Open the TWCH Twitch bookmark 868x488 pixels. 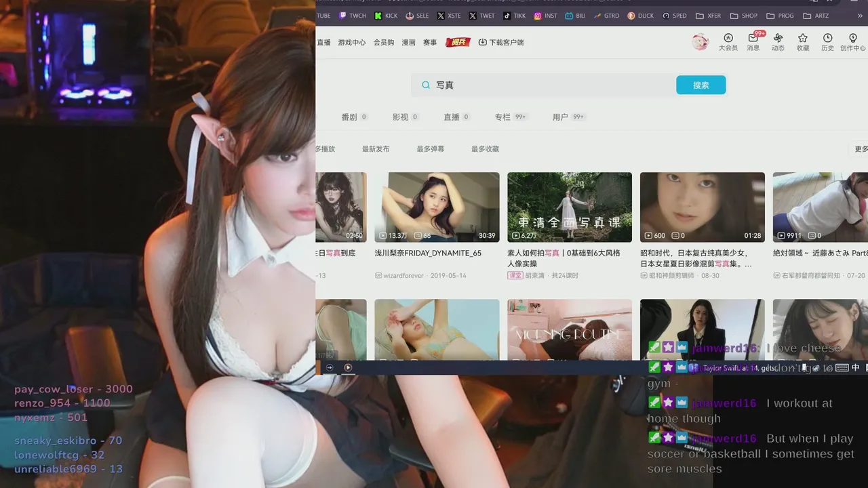tap(353, 16)
